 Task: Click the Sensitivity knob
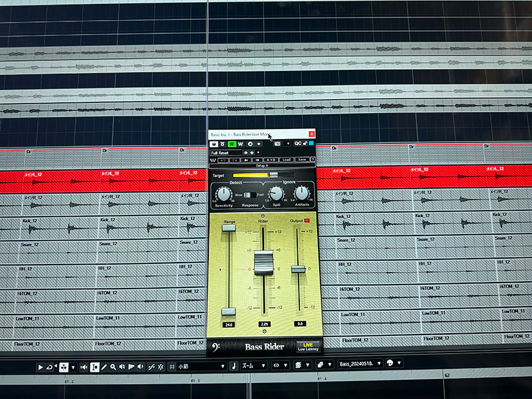[x=223, y=194]
